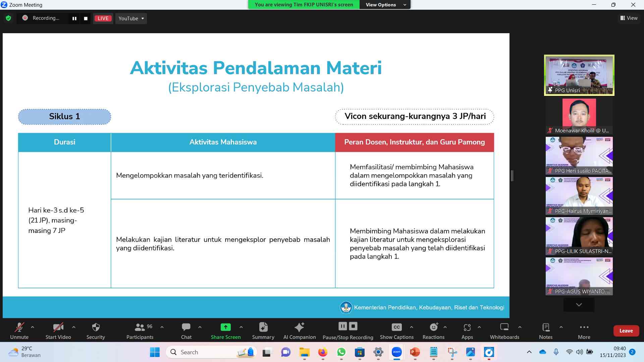Open Notepad from taskbar
The width and height of the screenshot is (644, 362).
(x=433, y=352)
